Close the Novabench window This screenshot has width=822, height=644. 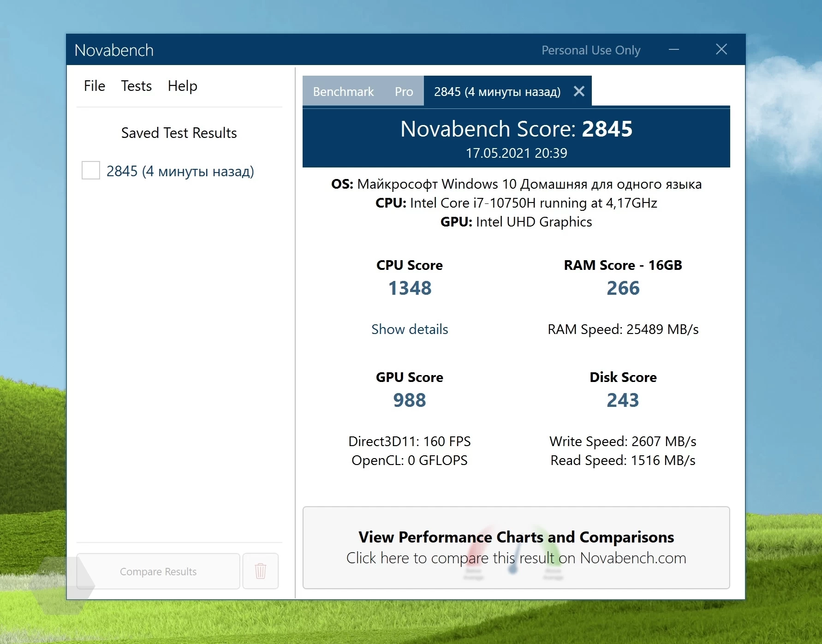coord(721,50)
